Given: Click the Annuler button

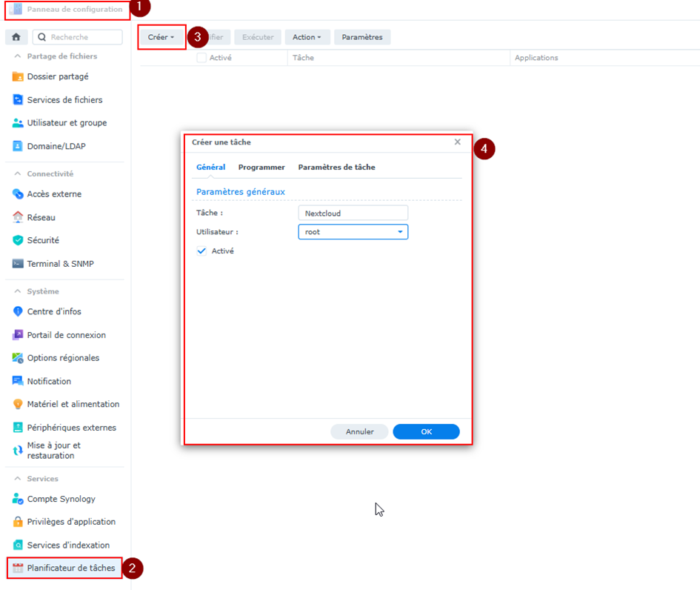Looking at the screenshot, I should click(x=359, y=432).
